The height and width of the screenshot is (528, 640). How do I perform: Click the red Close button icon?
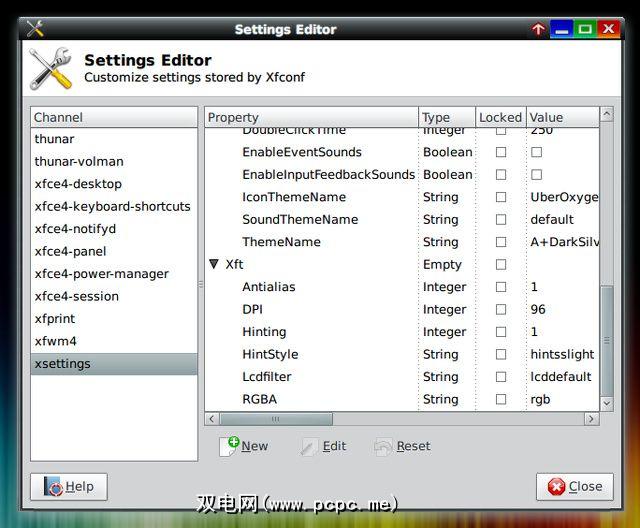click(556, 487)
